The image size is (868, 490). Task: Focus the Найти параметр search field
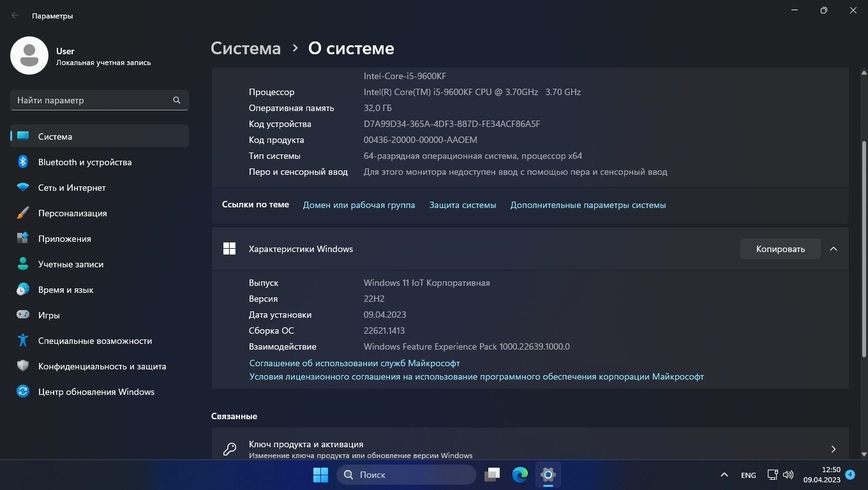pos(100,100)
